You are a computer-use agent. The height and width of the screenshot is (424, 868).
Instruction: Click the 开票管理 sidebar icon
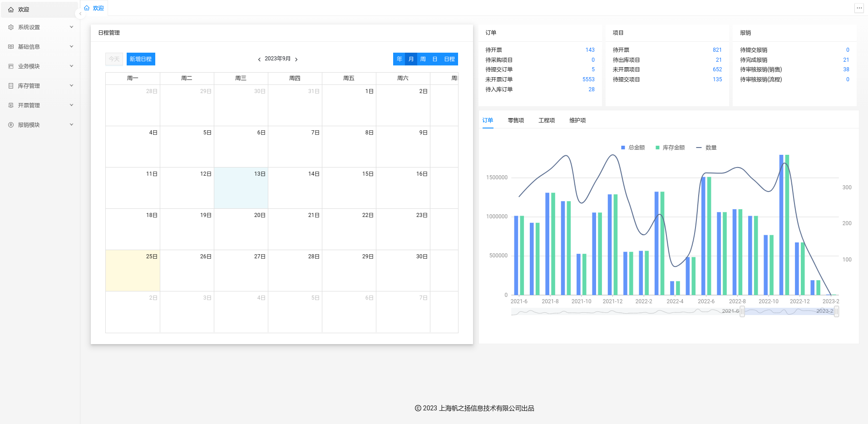pos(11,105)
